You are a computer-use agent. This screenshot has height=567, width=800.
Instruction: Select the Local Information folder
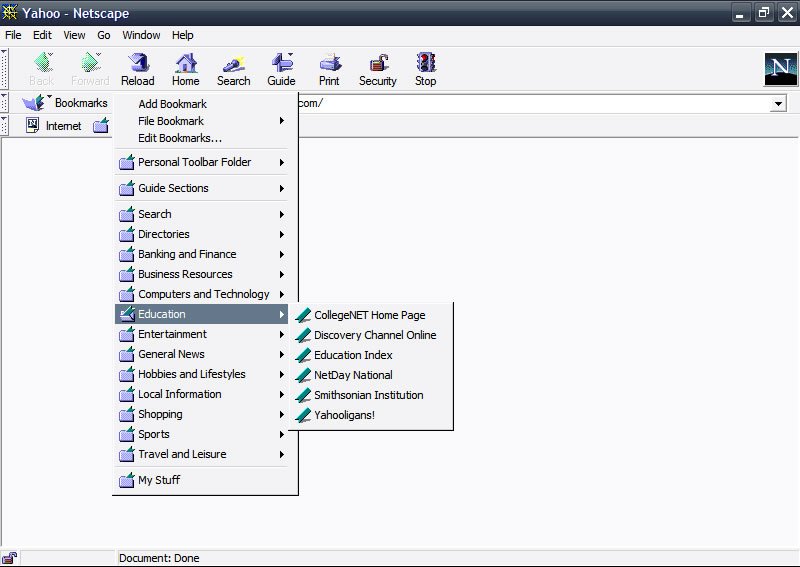click(x=202, y=394)
